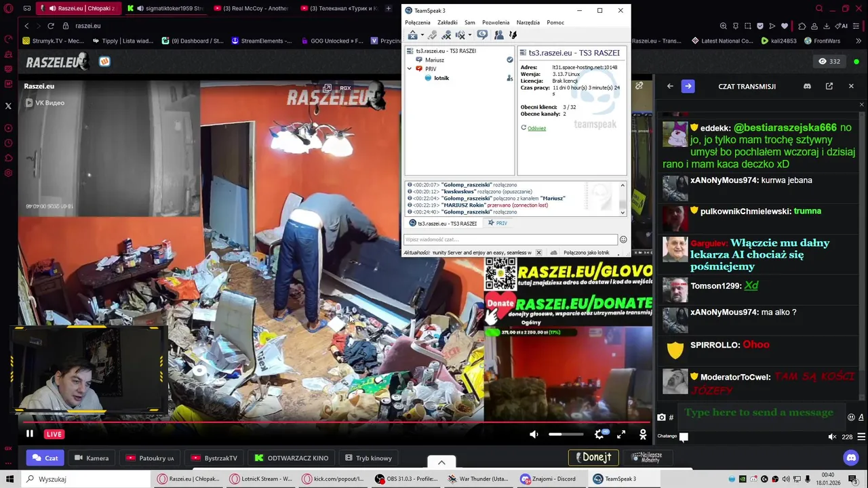The image size is (868, 488).
Task: Open BystrzakTV channel button
Action: pos(214,458)
